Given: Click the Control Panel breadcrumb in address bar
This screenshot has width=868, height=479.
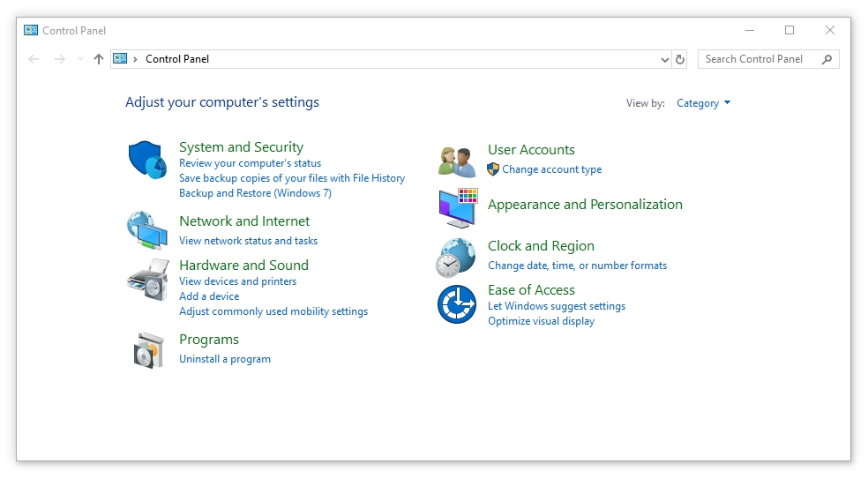Looking at the screenshot, I should click(x=177, y=59).
